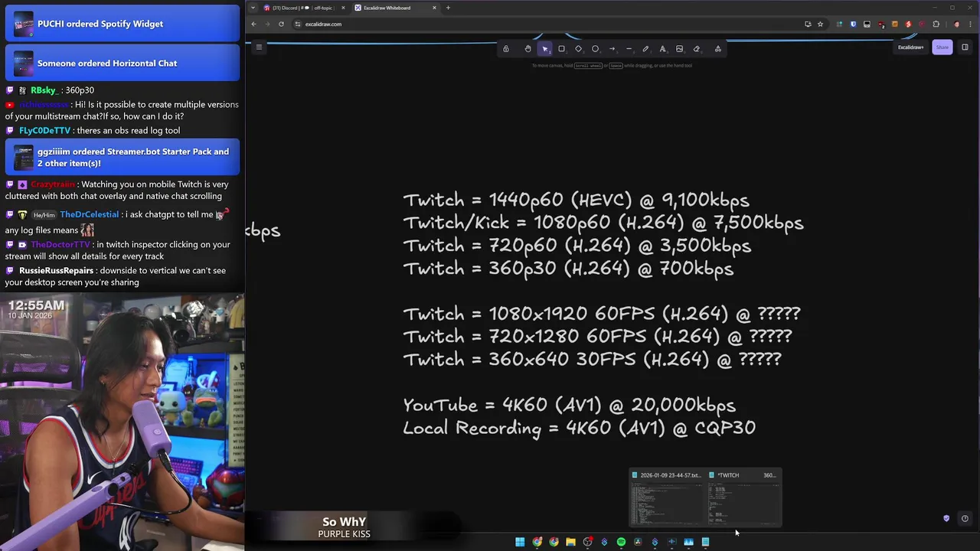Select the 'YouTube = 4K60 (AV1)' line

[x=569, y=406]
